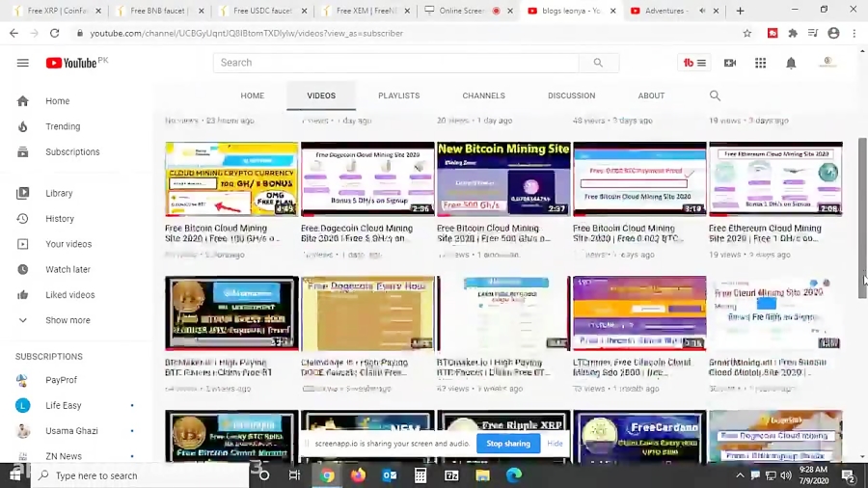Click the search magnifier button
This screenshot has height=488, width=868.
click(598, 63)
